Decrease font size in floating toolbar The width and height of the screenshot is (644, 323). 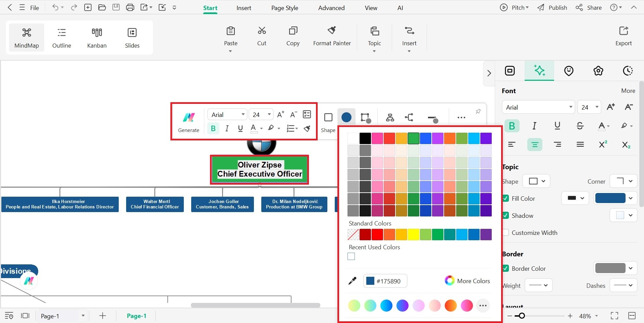(293, 115)
